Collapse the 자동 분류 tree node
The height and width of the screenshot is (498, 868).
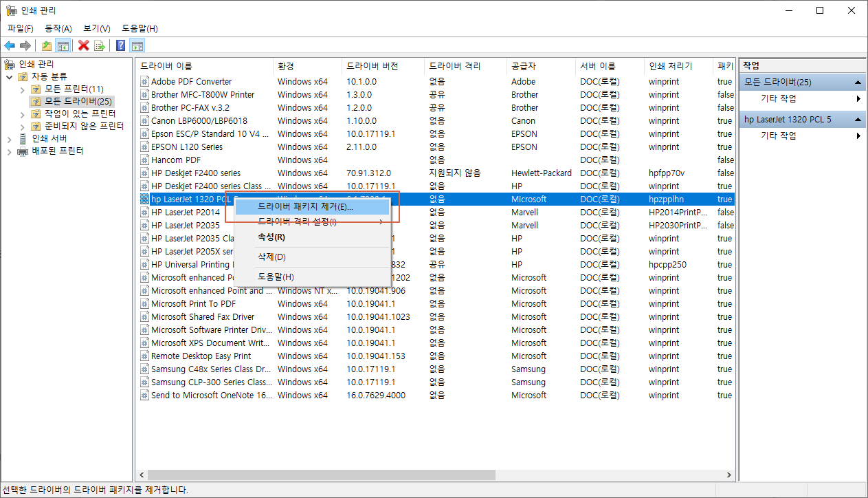click(10, 76)
